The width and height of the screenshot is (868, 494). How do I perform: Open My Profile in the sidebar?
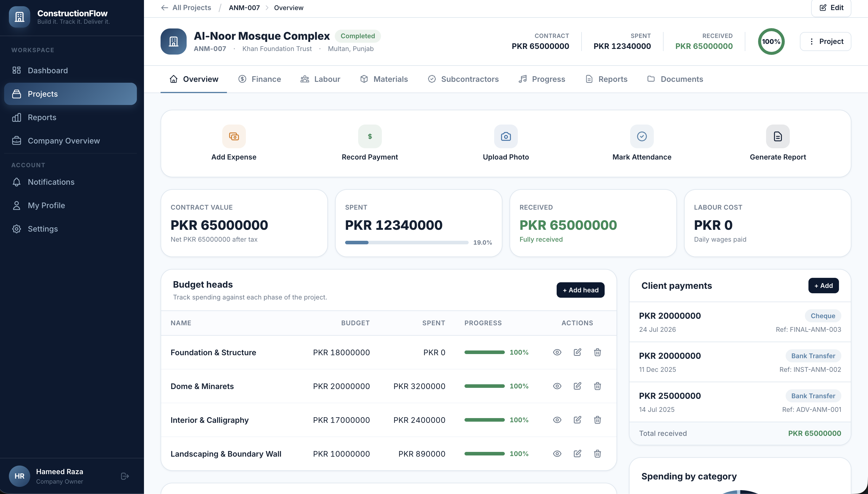(x=71, y=205)
